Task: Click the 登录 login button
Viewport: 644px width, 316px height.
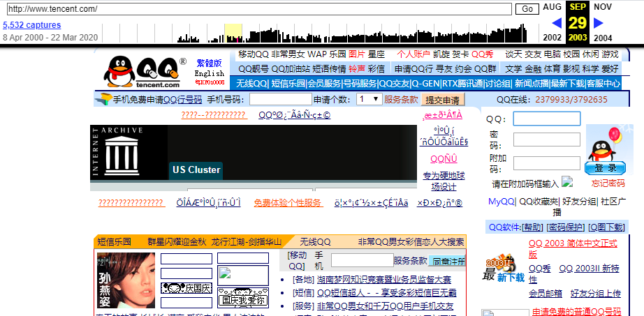Action: pyautogui.click(x=606, y=168)
